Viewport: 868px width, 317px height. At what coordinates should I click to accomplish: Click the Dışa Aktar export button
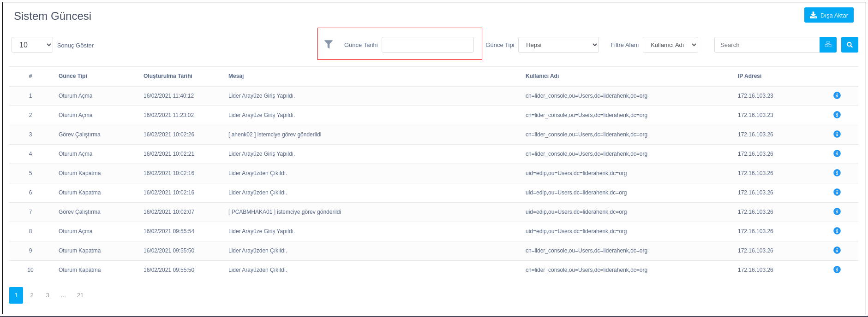[x=828, y=15]
